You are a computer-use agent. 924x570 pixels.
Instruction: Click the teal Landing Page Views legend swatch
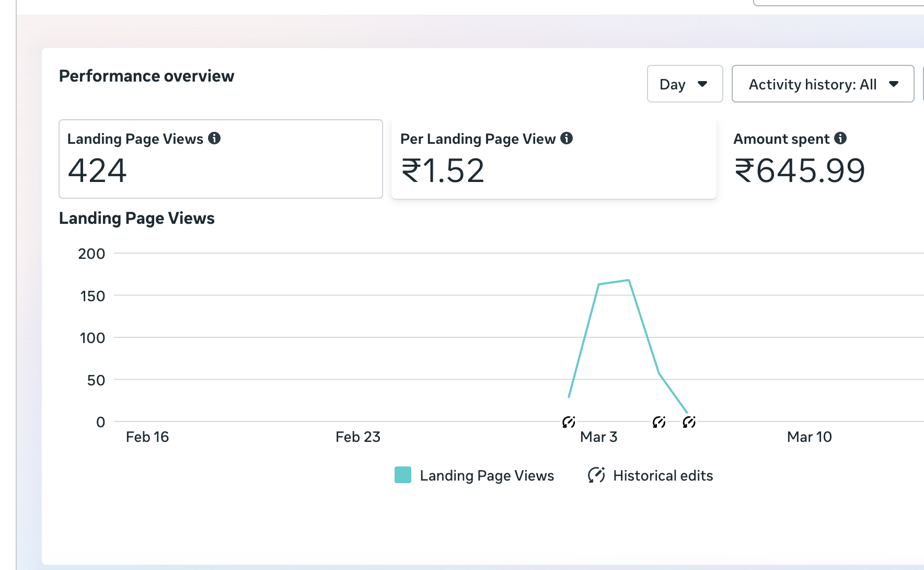(x=403, y=475)
